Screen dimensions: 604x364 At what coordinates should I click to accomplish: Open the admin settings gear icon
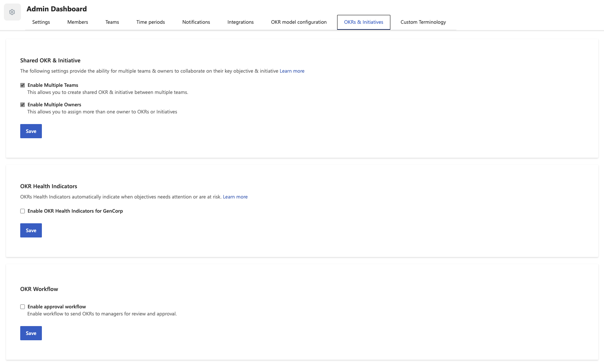tap(12, 12)
